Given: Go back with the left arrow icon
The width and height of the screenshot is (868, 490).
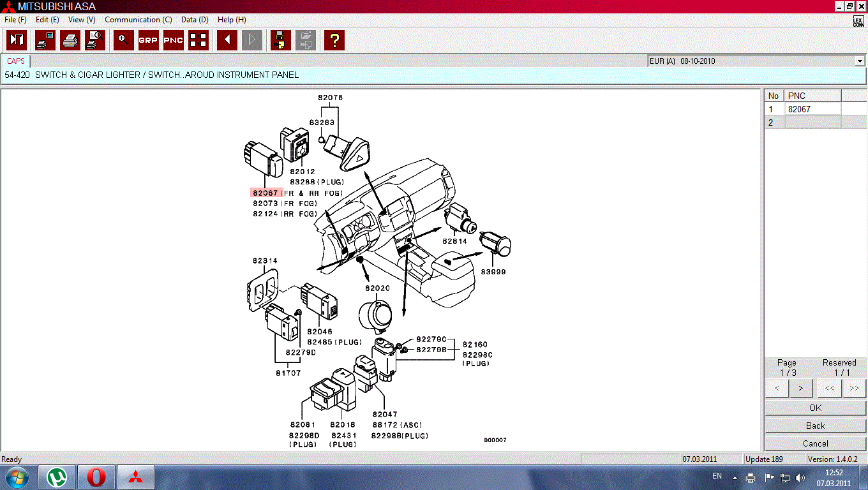Looking at the screenshot, I should click(x=227, y=40).
